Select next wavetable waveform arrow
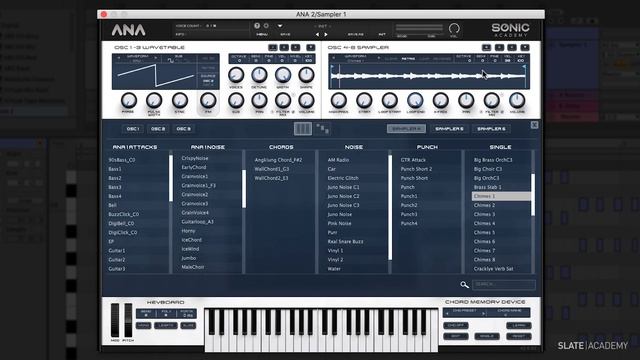The height and width of the screenshot is (360, 640). tap(156, 58)
